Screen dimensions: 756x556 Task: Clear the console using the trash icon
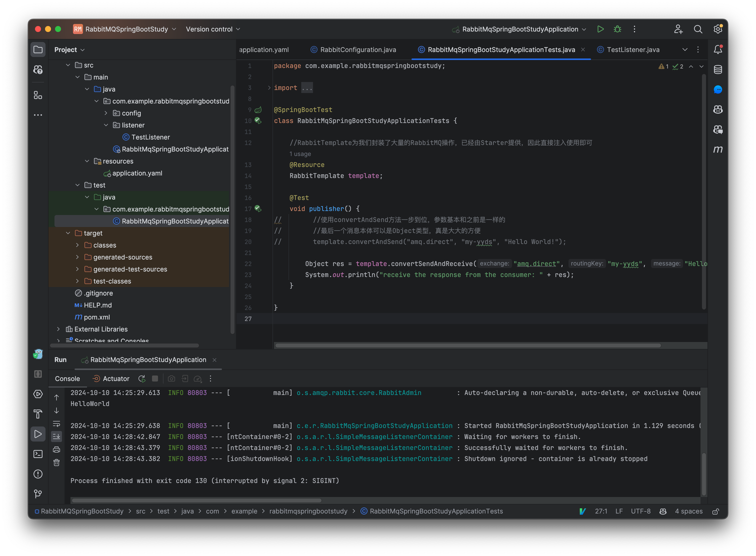click(x=56, y=462)
